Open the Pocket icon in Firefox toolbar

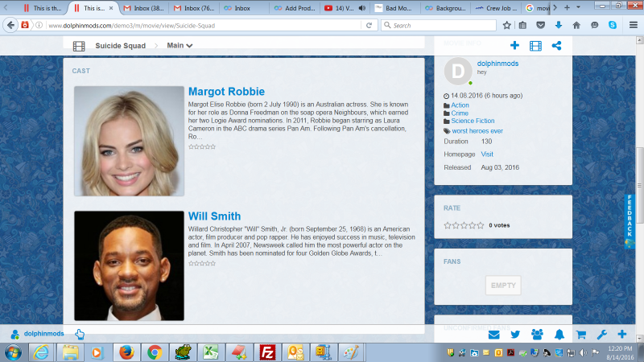[x=540, y=25]
